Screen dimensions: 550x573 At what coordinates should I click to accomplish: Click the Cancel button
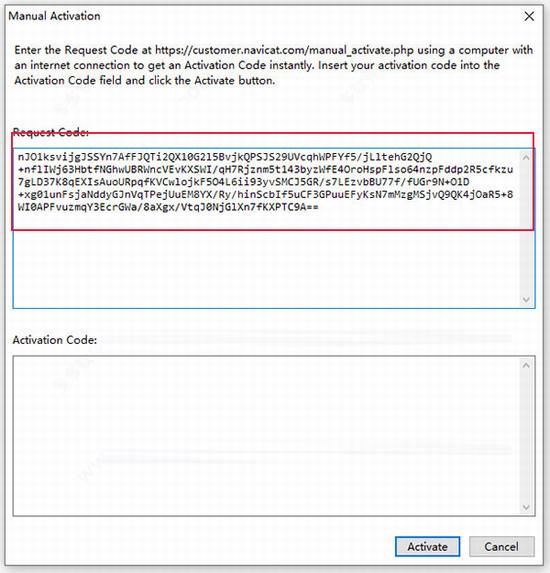tap(501, 546)
